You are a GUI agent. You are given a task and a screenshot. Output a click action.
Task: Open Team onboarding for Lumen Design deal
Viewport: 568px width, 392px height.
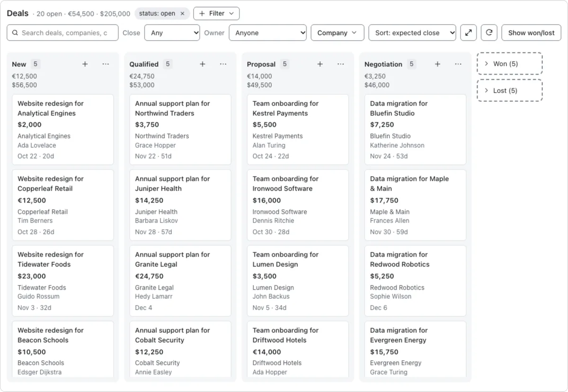click(x=298, y=281)
